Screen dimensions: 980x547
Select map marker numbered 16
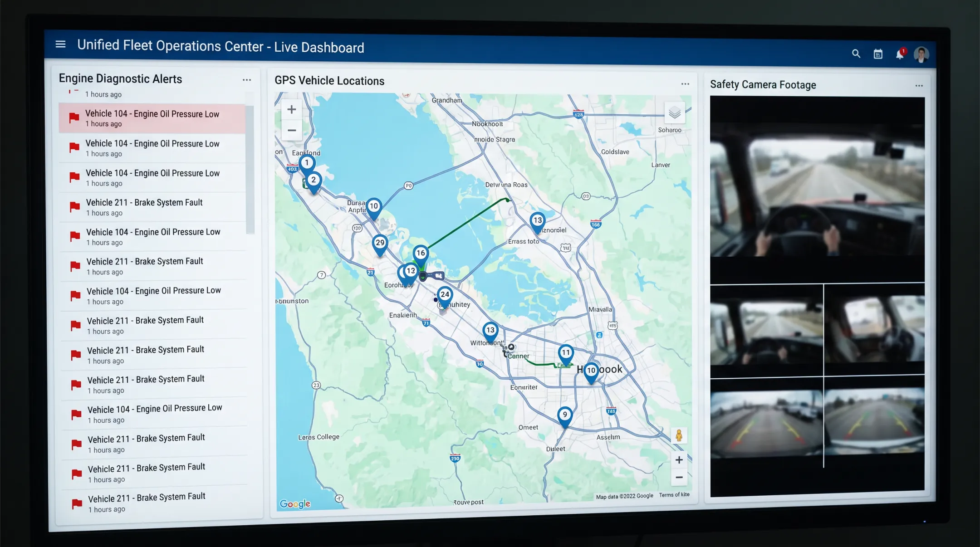point(421,254)
